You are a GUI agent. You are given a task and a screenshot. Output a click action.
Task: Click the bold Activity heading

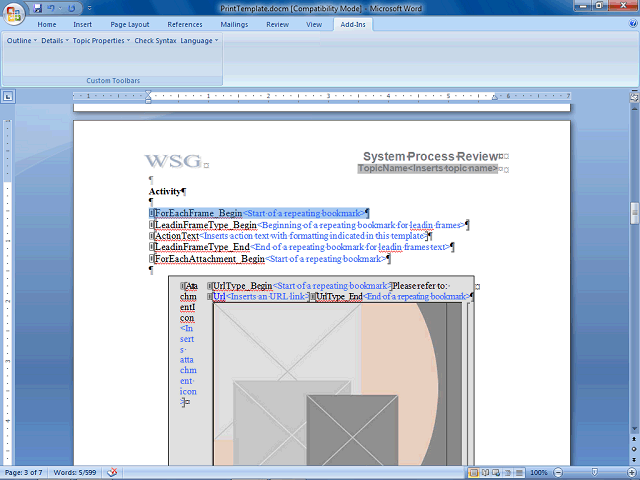click(165, 191)
